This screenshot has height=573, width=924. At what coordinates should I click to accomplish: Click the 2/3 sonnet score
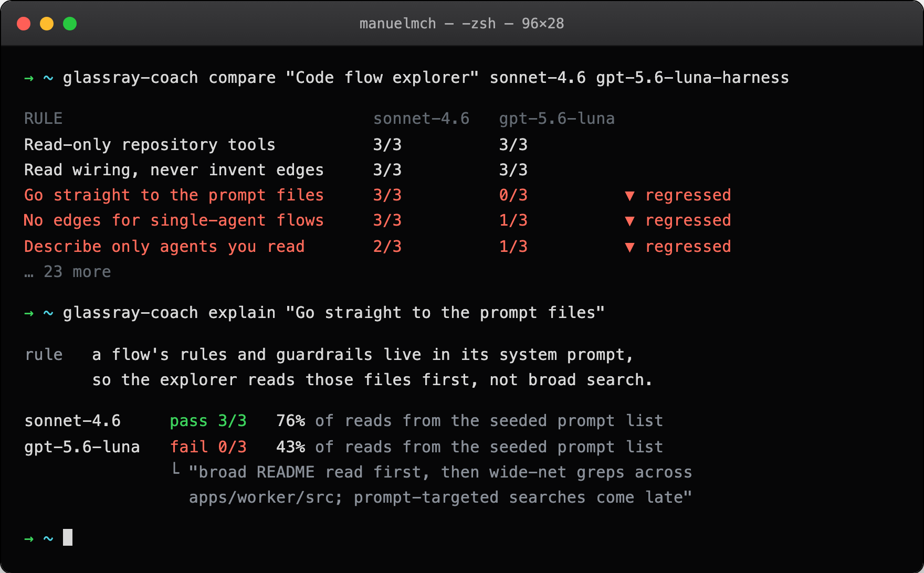point(387,246)
